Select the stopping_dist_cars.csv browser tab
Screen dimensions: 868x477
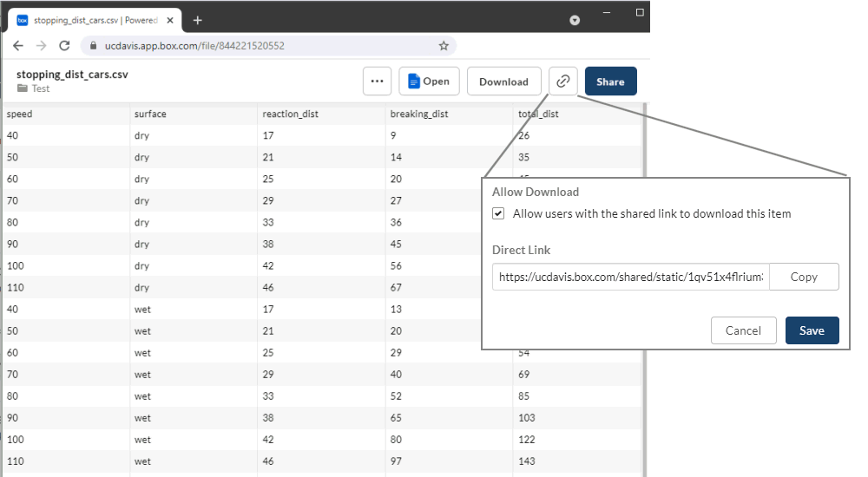[x=91, y=20]
